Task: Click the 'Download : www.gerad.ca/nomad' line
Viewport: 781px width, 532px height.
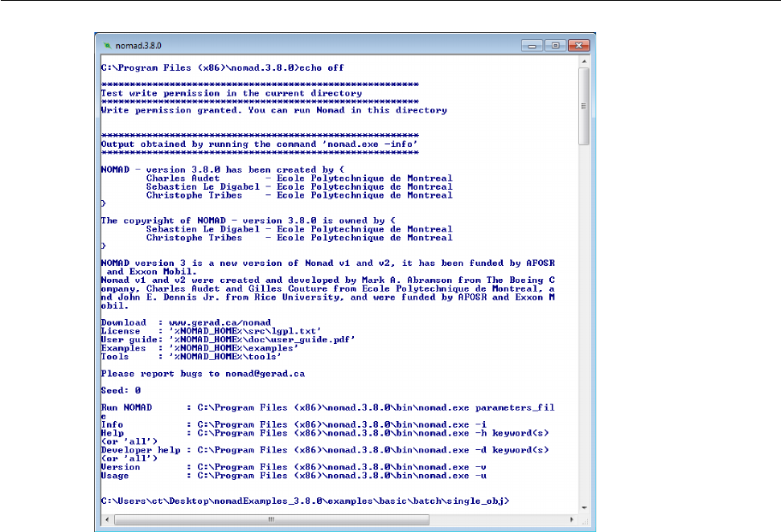Action: [186, 322]
